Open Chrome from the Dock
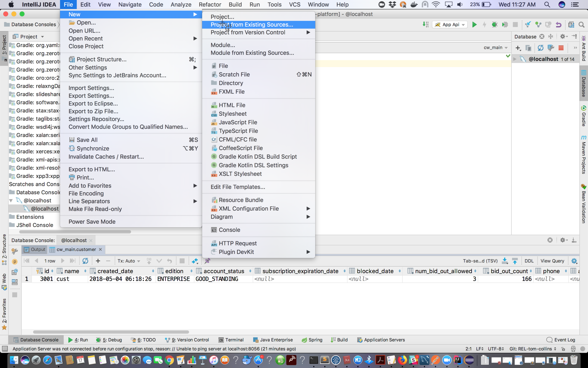The height and width of the screenshot is (368, 588). (x=169, y=360)
